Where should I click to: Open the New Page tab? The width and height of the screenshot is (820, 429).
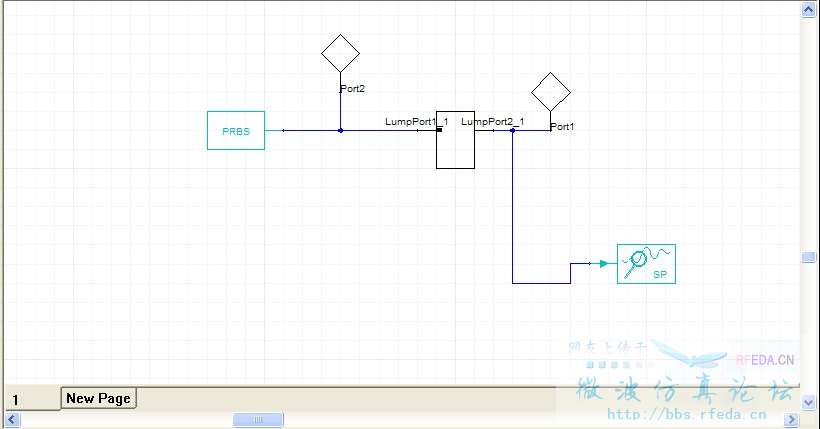coord(99,398)
